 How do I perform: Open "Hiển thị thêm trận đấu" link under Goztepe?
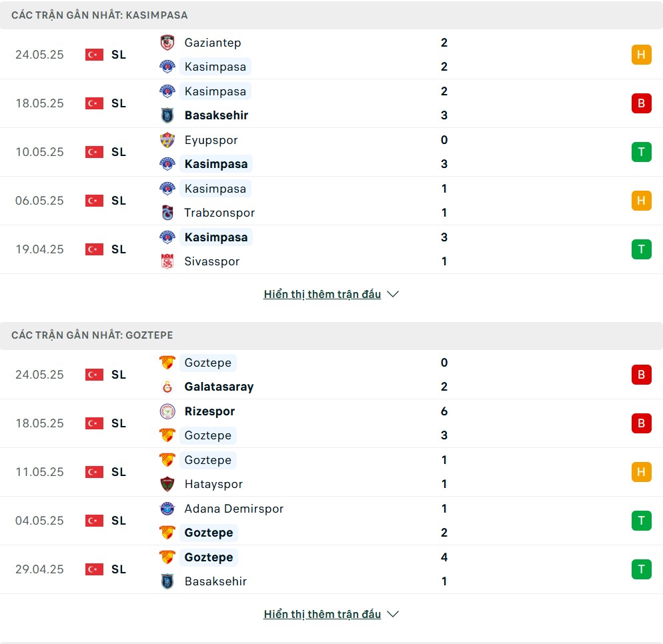click(x=322, y=614)
